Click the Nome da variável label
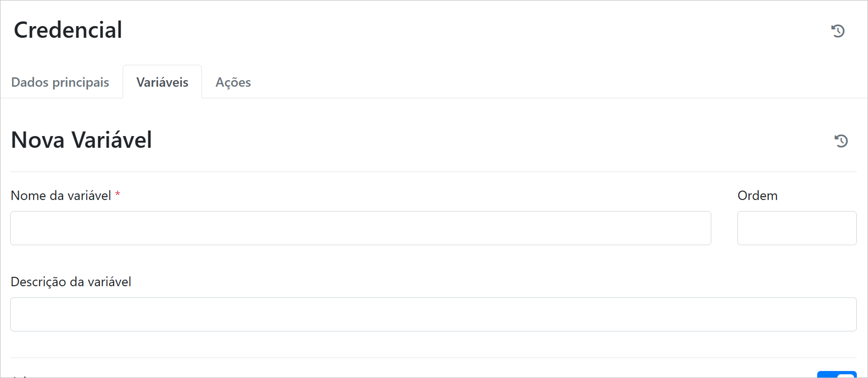This screenshot has height=378, width=868. 61,196
